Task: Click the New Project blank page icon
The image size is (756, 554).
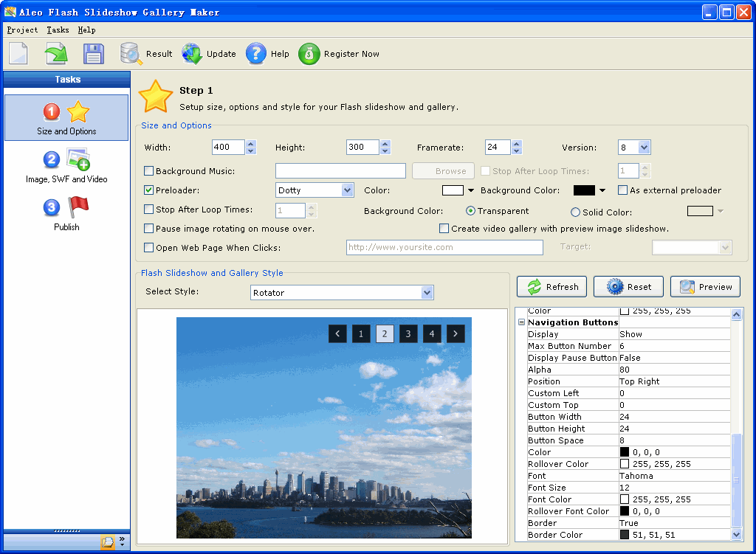Action: [18, 54]
